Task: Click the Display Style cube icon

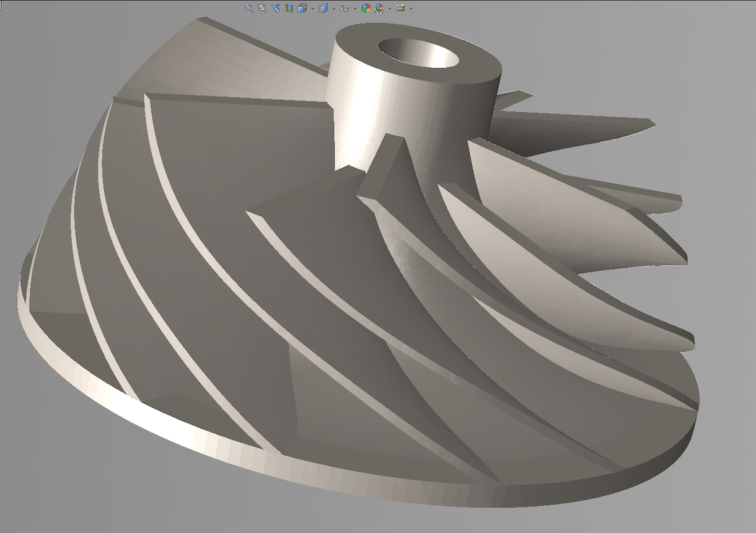Action: pos(323,8)
